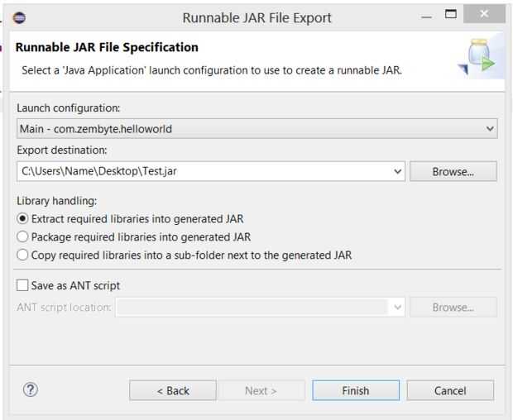This screenshot has width=513, height=420.
Task: Select Extract required libraries into generated JAR
Action: click(22, 219)
